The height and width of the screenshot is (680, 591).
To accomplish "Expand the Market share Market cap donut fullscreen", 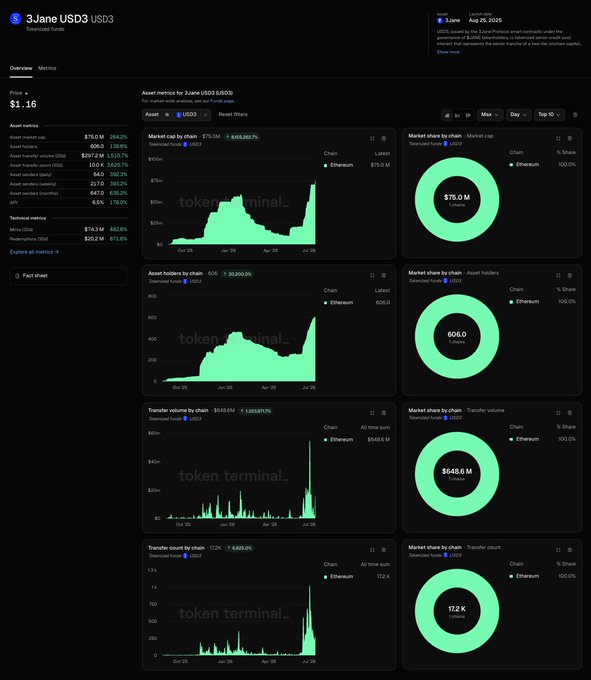I will click(558, 138).
